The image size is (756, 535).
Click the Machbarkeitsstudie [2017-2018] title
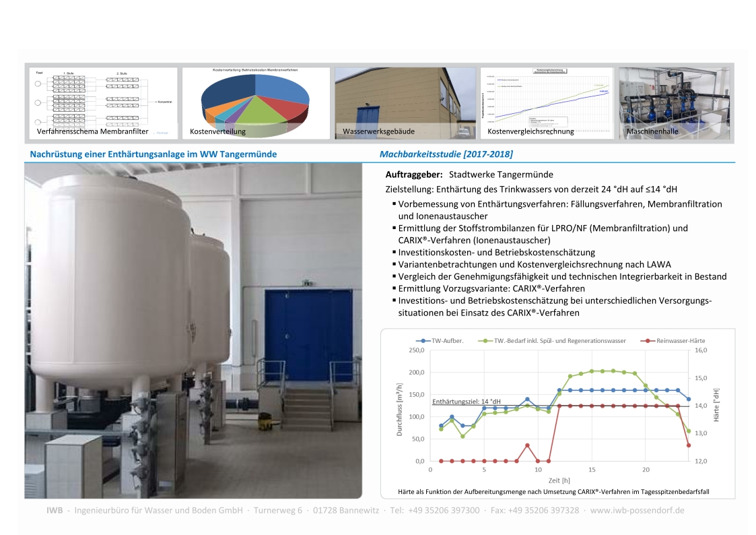tap(446, 154)
